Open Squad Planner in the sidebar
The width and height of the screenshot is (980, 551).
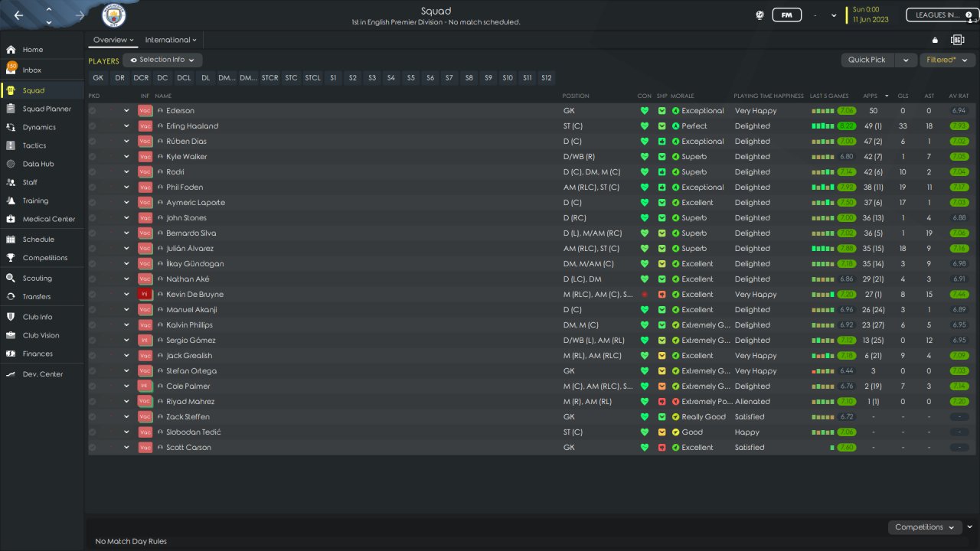click(47, 109)
